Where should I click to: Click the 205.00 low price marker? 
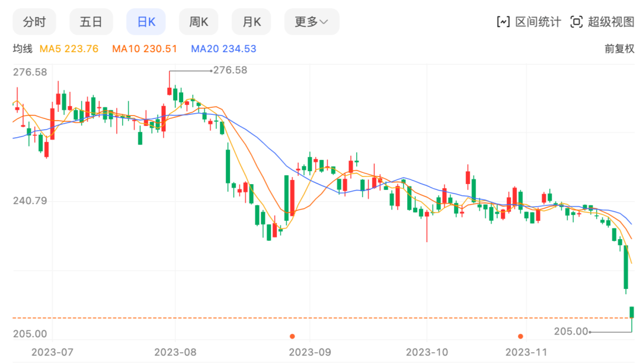571,332
